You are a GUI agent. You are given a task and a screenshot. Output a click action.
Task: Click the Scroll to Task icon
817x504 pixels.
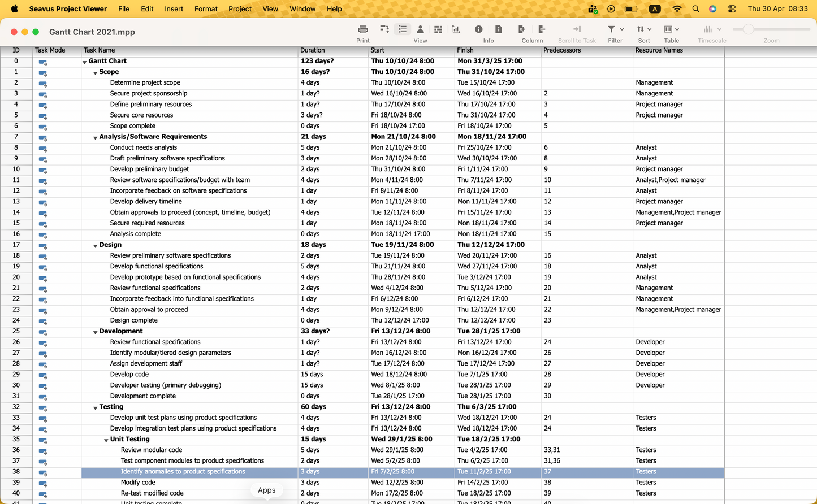click(x=577, y=29)
